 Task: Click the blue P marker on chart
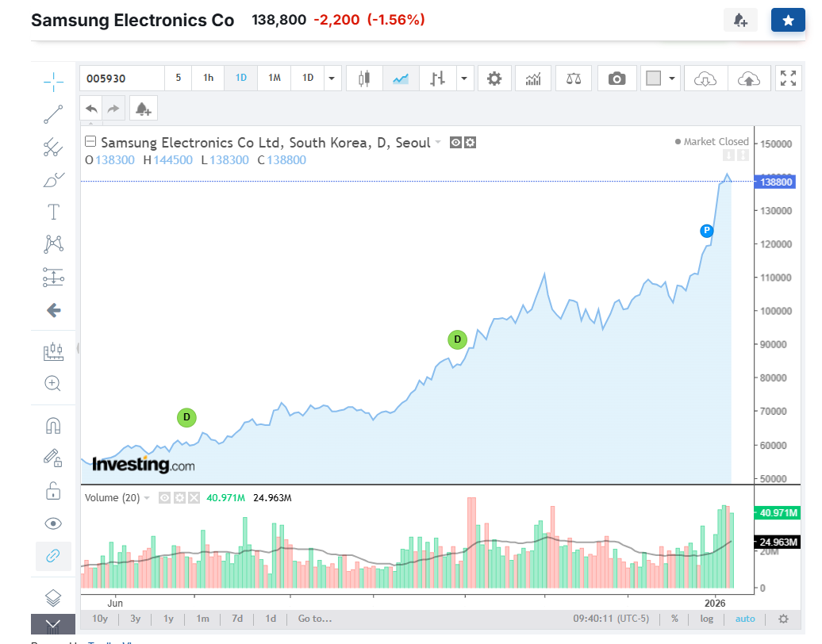click(x=707, y=231)
